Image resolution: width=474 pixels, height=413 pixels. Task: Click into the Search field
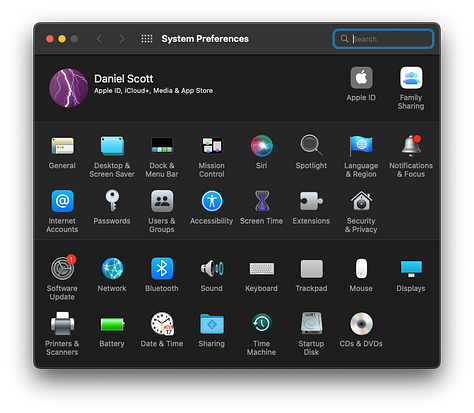click(x=383, y=39)
